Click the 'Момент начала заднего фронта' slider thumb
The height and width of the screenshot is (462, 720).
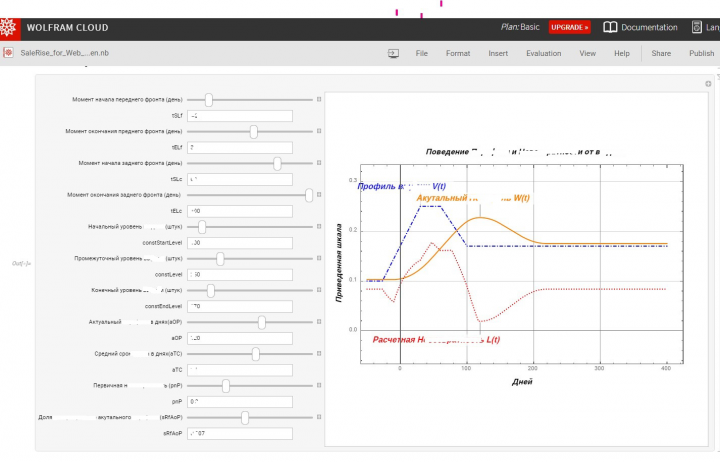point(277,163)
